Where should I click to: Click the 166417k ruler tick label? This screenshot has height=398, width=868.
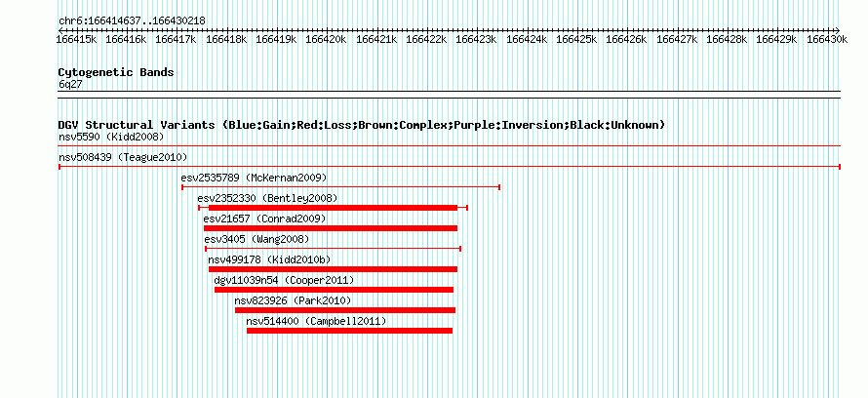click(x=176, y=39)
